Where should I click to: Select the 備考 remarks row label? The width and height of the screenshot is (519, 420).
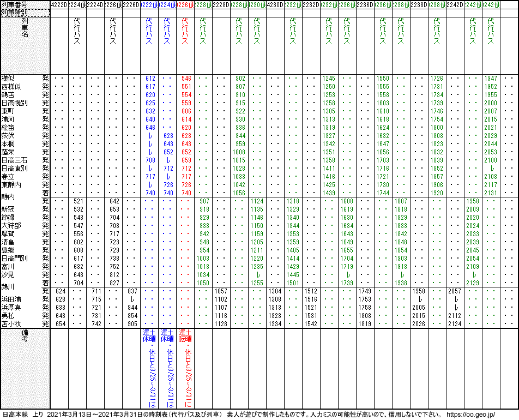coord(25,335)
